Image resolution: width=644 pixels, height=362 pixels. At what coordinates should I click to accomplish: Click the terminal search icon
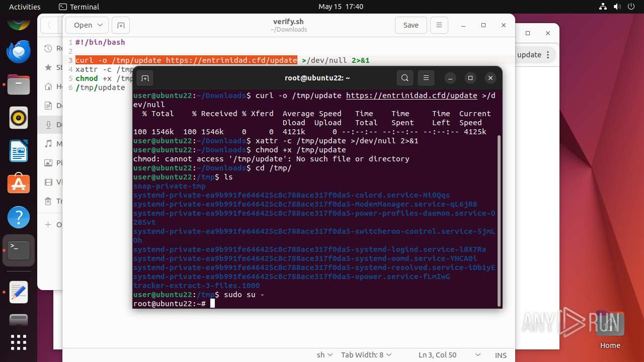(x=405, y=78)
